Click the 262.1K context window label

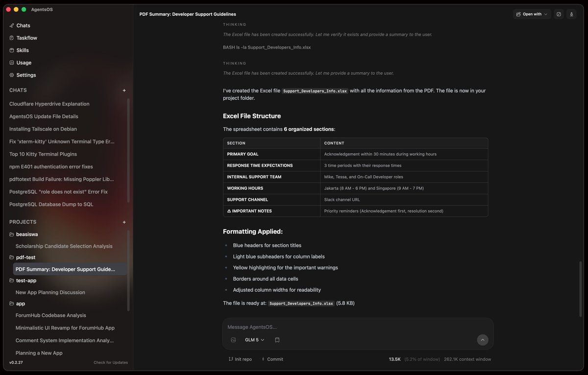point(467,359)
